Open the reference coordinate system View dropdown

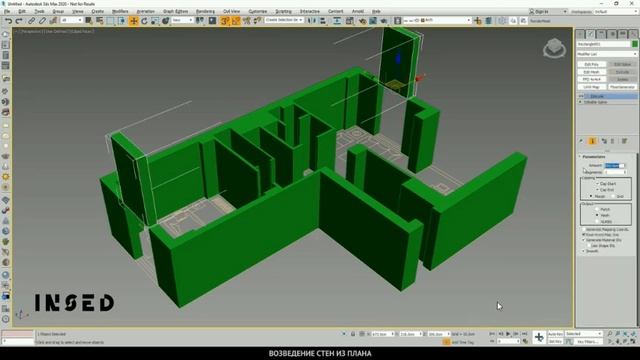pyautogui.click(x=182, y=20)
